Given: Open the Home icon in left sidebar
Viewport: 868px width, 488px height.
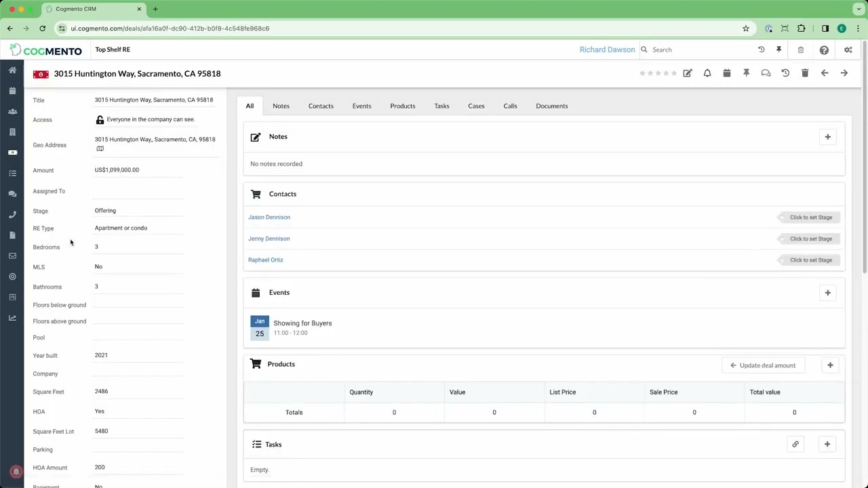Looking at the screenshot, I should (12, 70).
